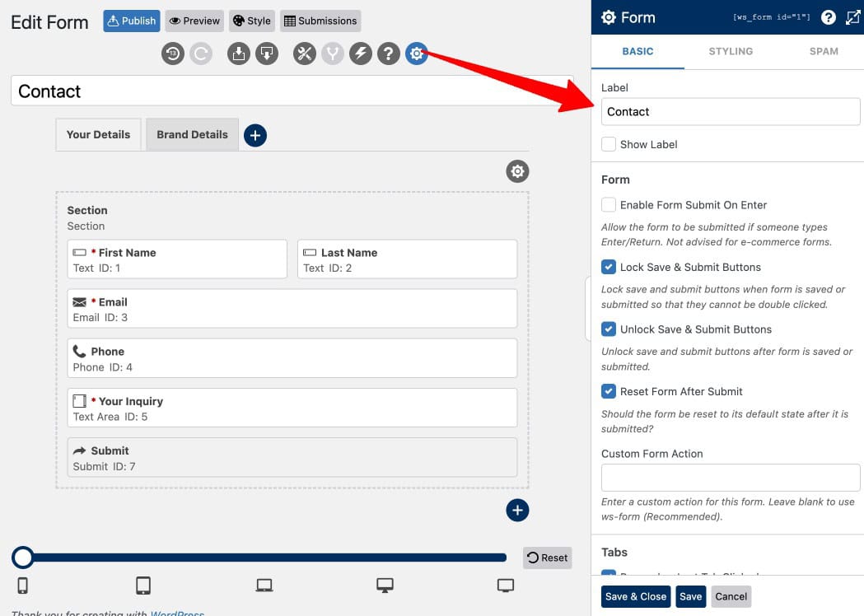The image size is (864, 616).
Task: Click Save & Close button
Action: [x=636, y=597]
